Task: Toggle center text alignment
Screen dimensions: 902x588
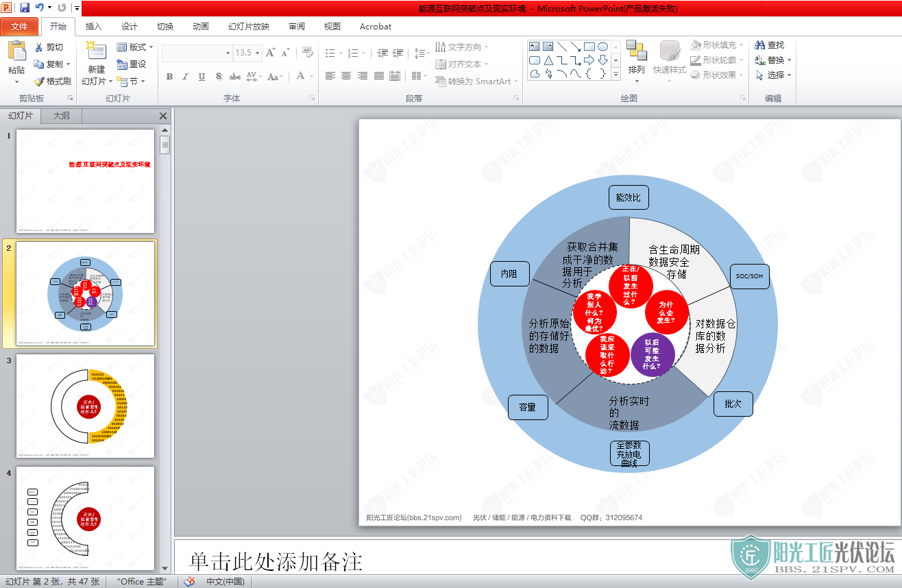Action: click(x=346, y=76)
